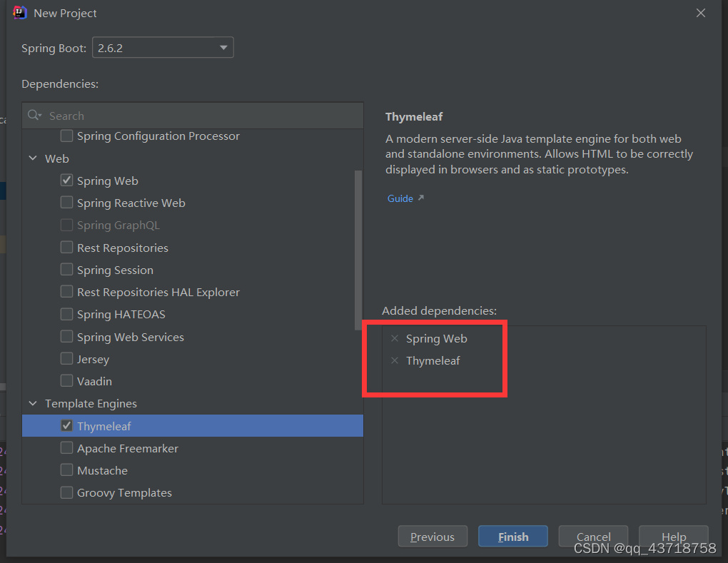Focus the dependencies Search field
Screen dimensions: 728x563
[193, 116]
